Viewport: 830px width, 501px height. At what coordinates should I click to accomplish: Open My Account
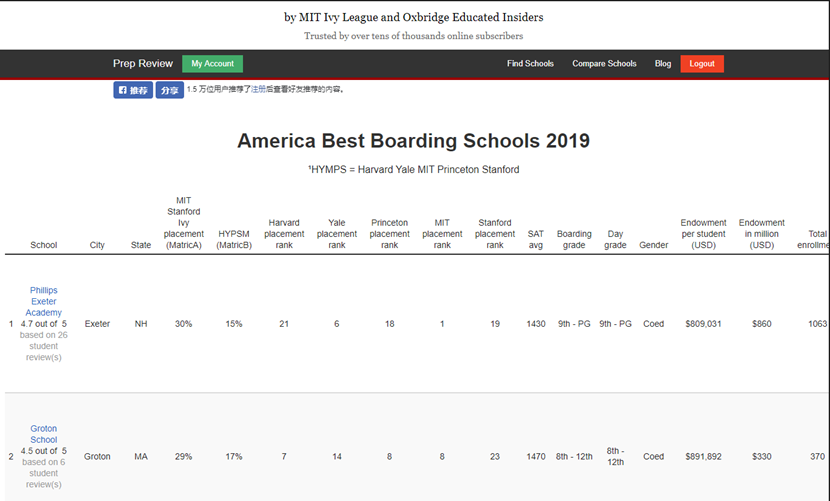(212, 64)
